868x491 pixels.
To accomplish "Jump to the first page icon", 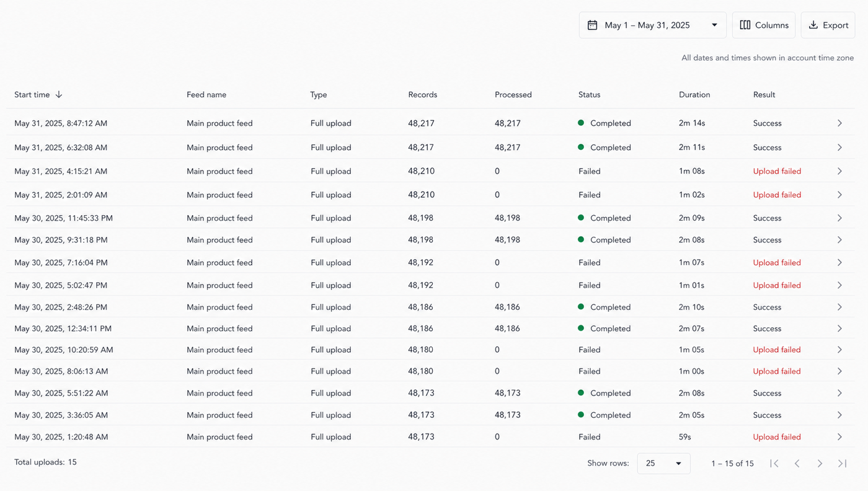I will pyautogui.click(x=774, y=464).
